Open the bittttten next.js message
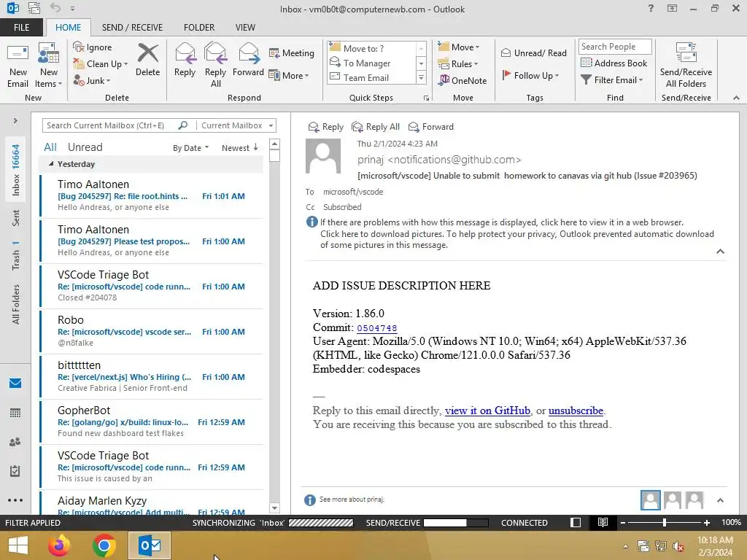 pyautogui.click(x=152, y=376)
